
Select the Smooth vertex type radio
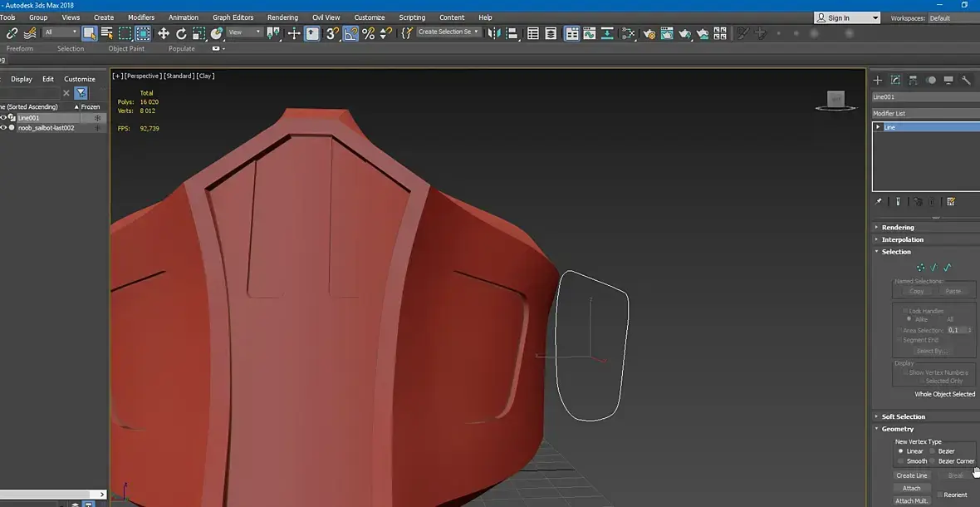[x=901, y=461]
